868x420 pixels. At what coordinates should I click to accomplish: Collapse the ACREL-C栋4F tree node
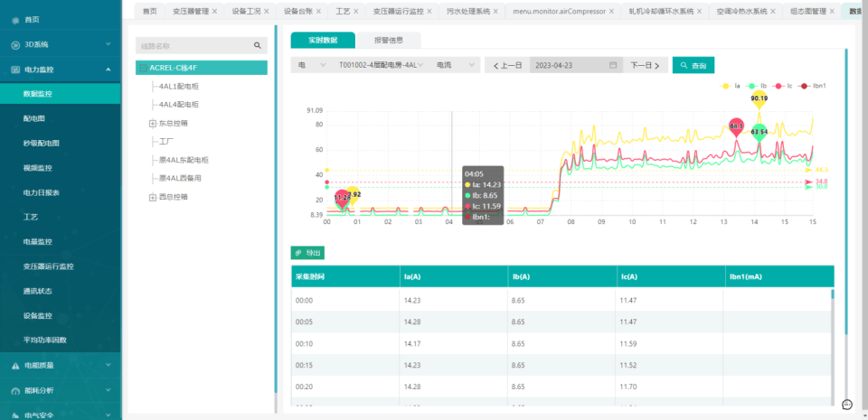[144, 68]
